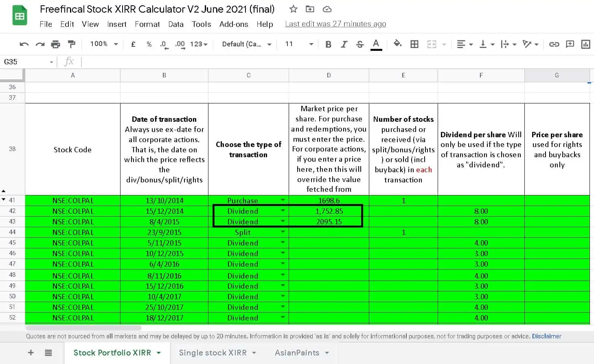The image size is (594, 364).
Task: Open transaction type dropdown in row 41
Action: click(x=283, y=200)
